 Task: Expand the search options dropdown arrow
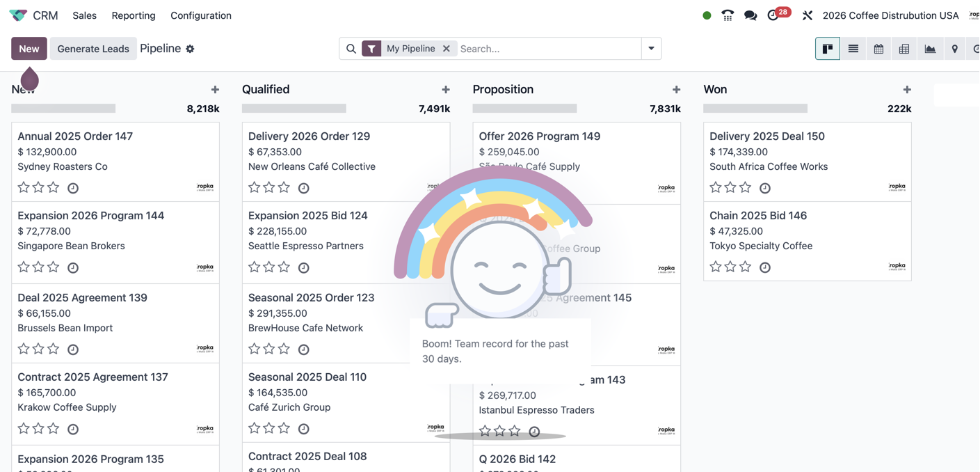point(651,49)
